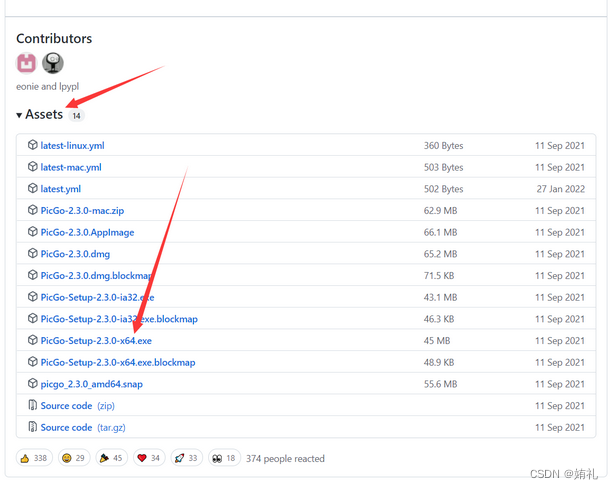Click package icon beside PicGo-Setup-2.3.0-ia32.exe
This screenshot has height=489, width=613.
pyautogui.click(x=32, y=297)
